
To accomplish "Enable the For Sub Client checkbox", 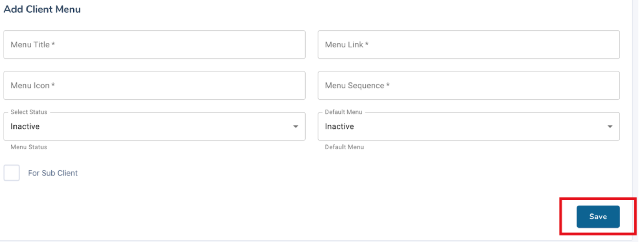I will (x=11, y=173).
